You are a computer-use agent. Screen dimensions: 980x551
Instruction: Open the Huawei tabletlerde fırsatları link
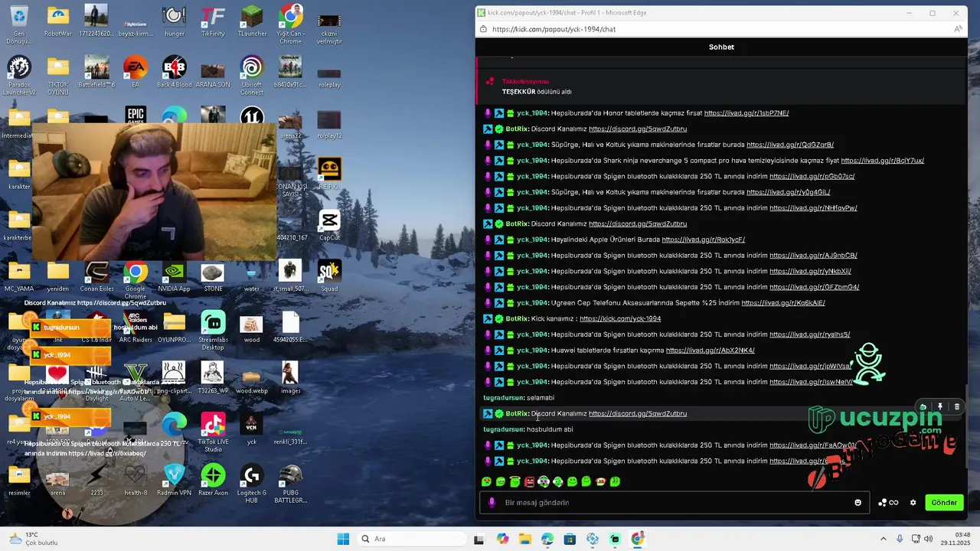(710, 350)
